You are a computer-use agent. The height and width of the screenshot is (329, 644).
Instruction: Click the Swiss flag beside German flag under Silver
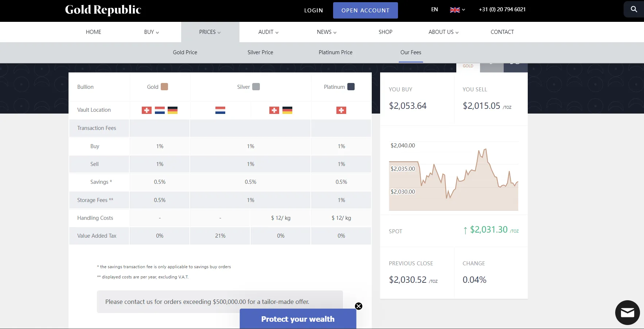click(274, 110)
